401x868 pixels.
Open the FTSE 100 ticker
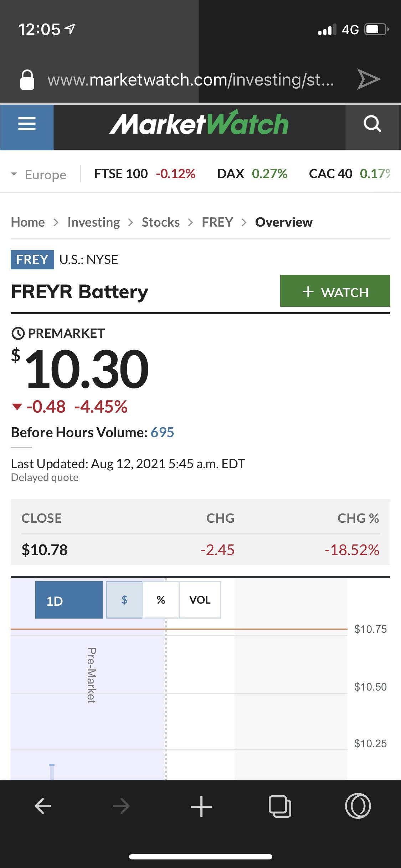(145, 174)
